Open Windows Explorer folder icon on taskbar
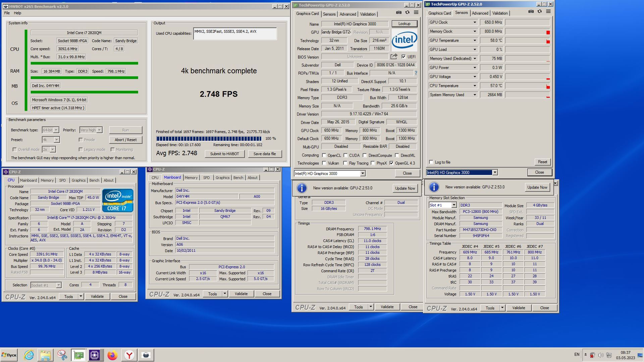The width and height of the screenshot is (644, 362). tap(45, 355)
